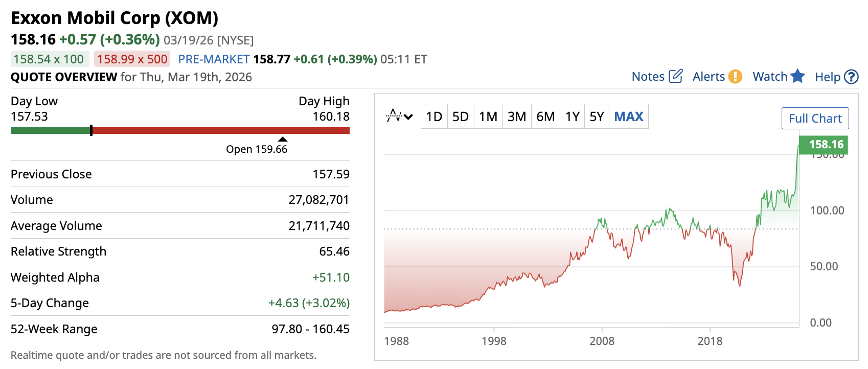868x369 pixels.
Task: Select the 1D chart range tab
Action: coord(434,117)
